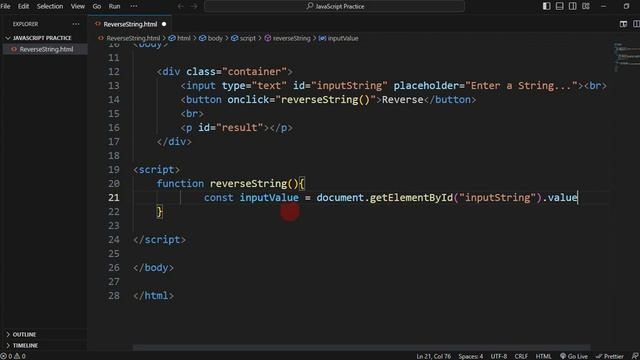Screen dimensions: 640x360
Task: Click the </body> tag on line 26
Action: coord(153,268)
